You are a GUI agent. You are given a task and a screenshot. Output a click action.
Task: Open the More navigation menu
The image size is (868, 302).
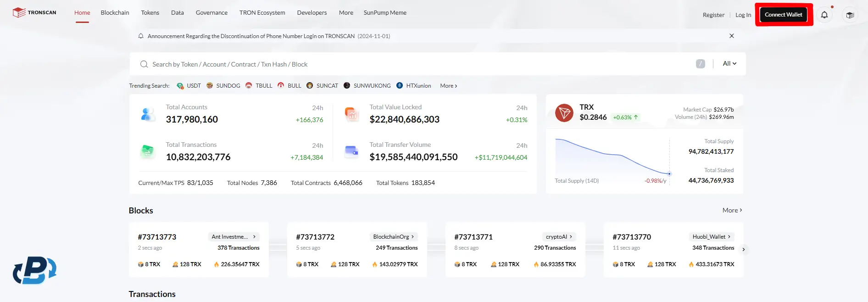click(x=346, y=13)
